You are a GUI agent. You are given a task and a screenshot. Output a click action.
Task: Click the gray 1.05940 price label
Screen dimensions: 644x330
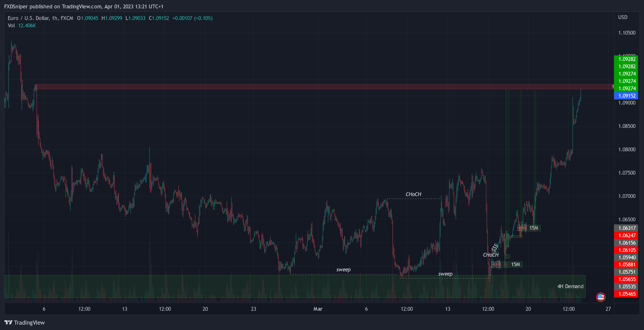tap(626, 258)
